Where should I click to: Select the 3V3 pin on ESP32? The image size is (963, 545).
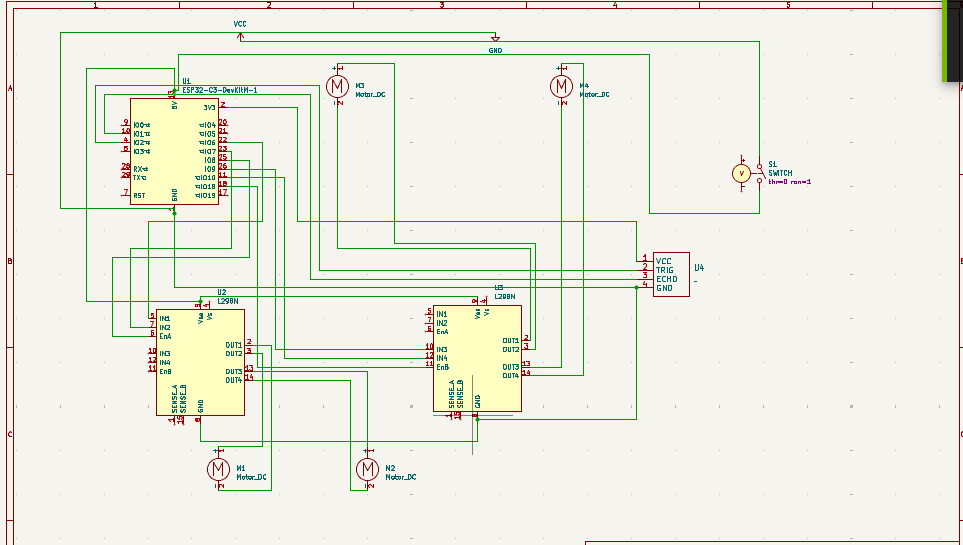click(x=209, y=106)
